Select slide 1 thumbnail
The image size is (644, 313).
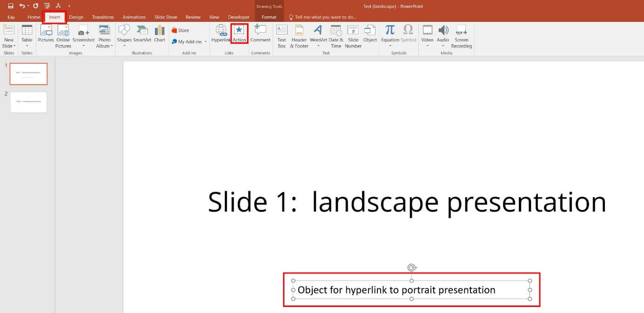28,74
